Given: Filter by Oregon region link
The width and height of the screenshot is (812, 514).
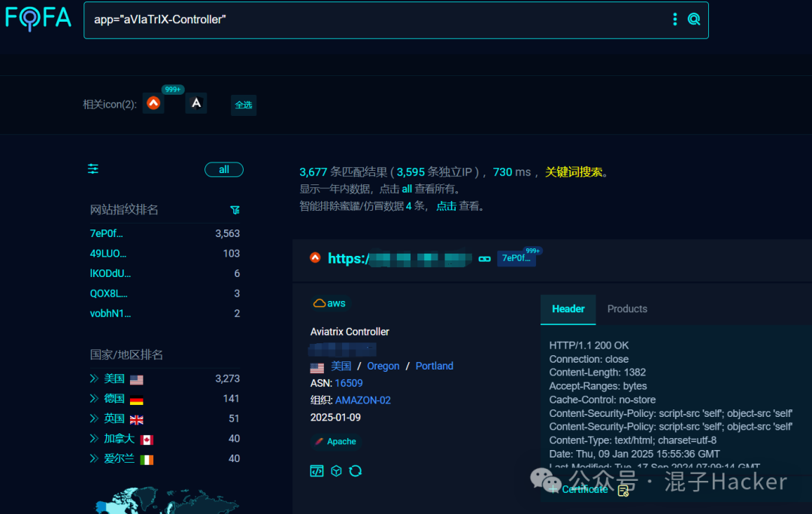Looking at the screenshot, I should (383, 366).
